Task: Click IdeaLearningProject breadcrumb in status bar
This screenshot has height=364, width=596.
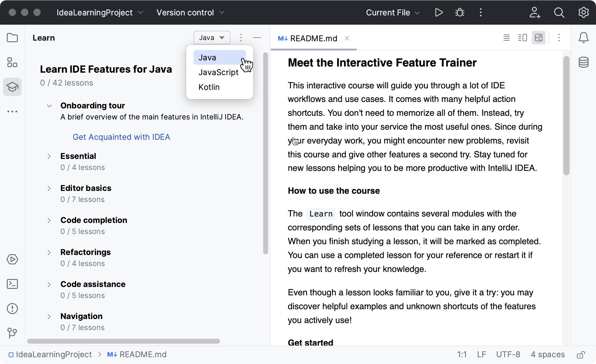Action: [x=50, y=355]
